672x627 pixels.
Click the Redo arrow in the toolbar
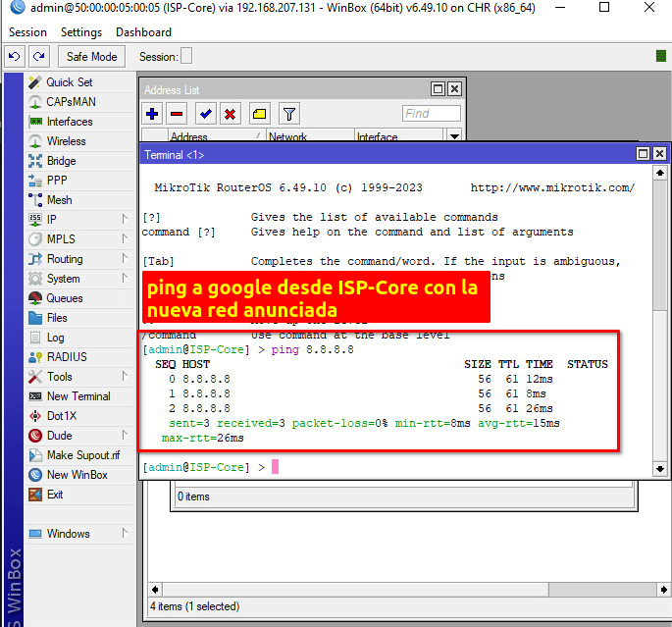(38, 57)
